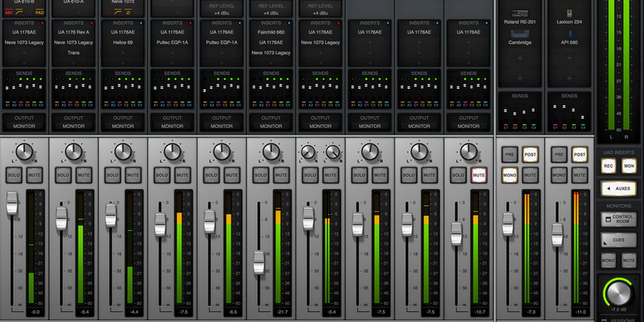Solo the channel with fader at -21.7
644x322 pixels.
[261, 175]
